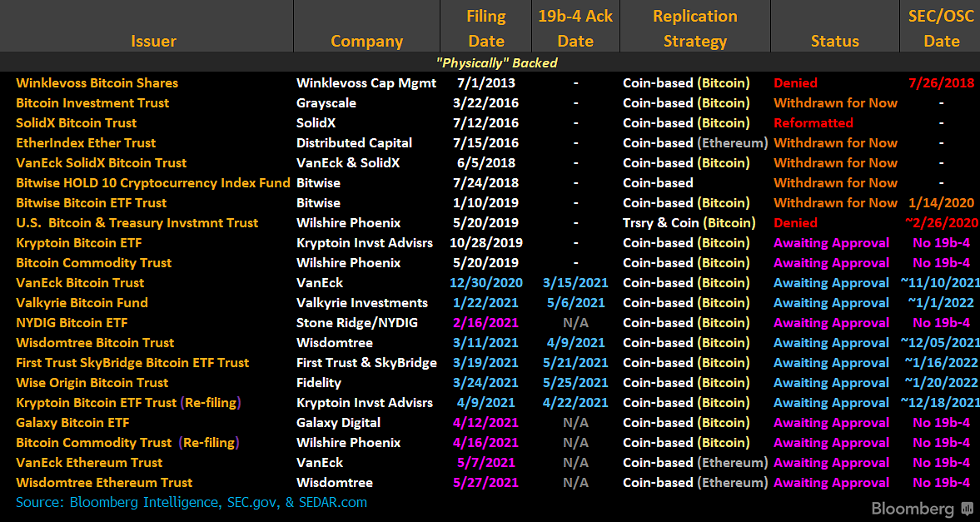
Task: Select the NYDIG Bitcoin ETF issuer cell
Action: [x=72, y=322]
